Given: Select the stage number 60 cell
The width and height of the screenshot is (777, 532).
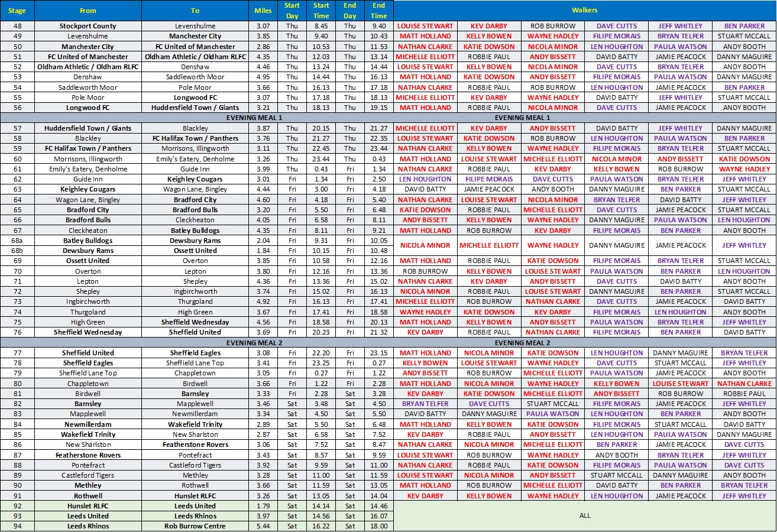Looking at the screenshot, I should click(17, 159).
